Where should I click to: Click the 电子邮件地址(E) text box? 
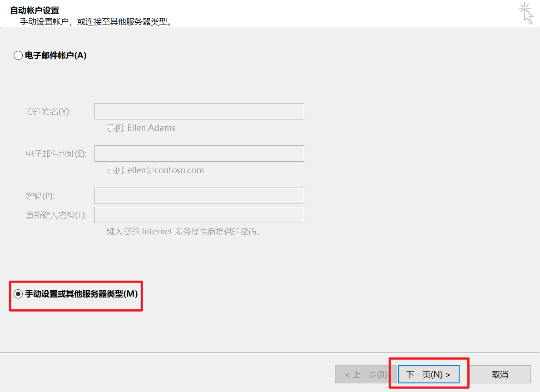(x=199, y=153)
